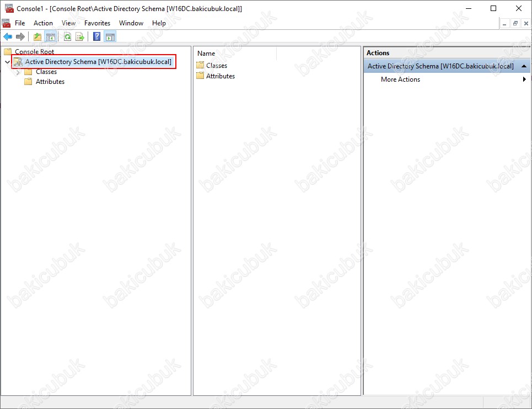Viewport: 532px width, 409px height.
Task: Open the Action menu
Action: [43, 23]
